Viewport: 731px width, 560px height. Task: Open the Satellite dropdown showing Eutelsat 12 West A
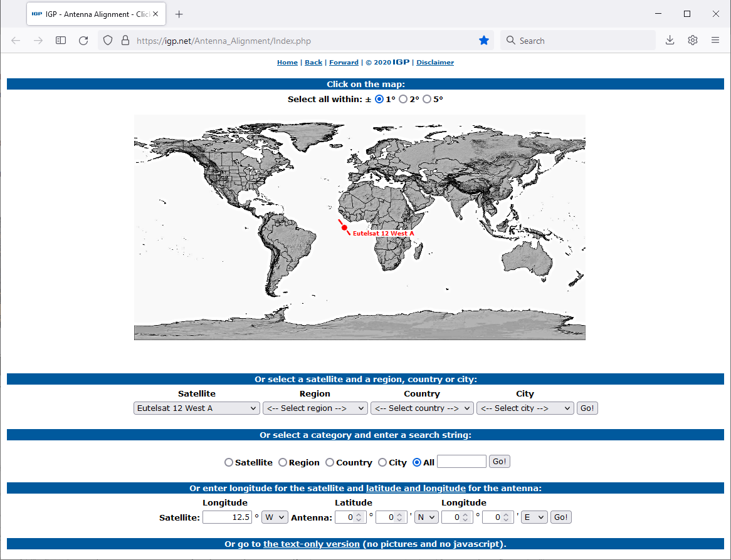197,408
